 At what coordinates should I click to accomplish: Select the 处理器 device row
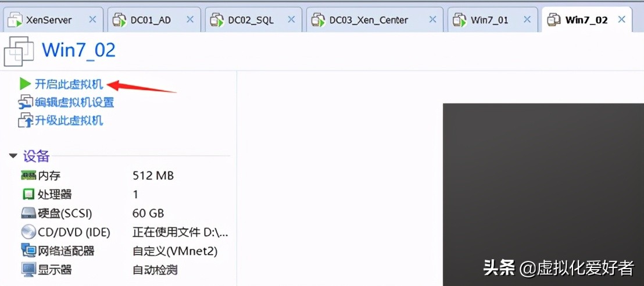124,194
